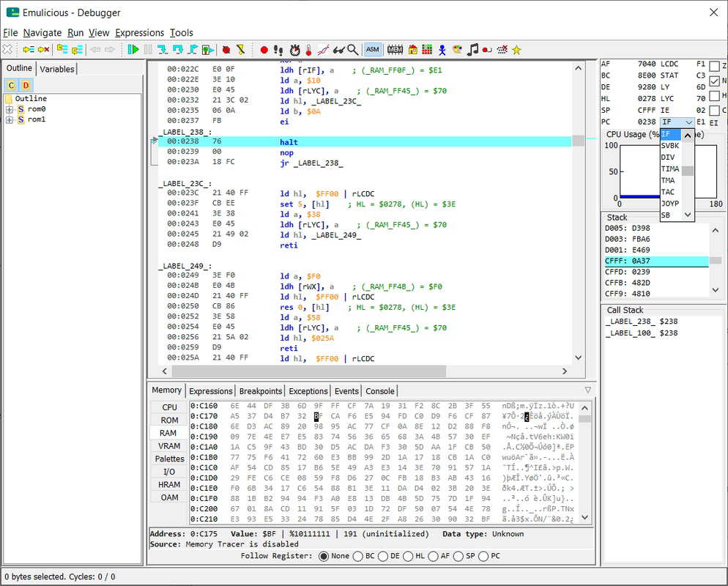The width and height of the screenshot is (728, 586).
Task: Click the Step Over toolbar icon
Action: [177, 49]
